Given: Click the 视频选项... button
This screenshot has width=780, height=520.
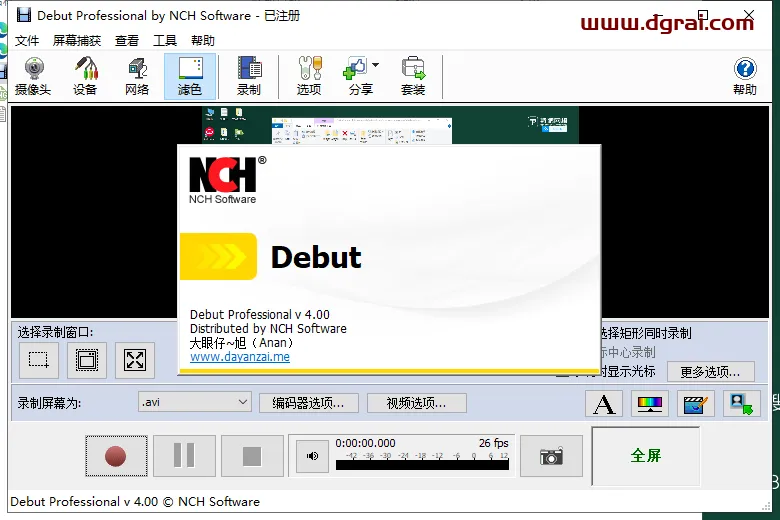Looking at the screenshot, I should tap(416, 403).
